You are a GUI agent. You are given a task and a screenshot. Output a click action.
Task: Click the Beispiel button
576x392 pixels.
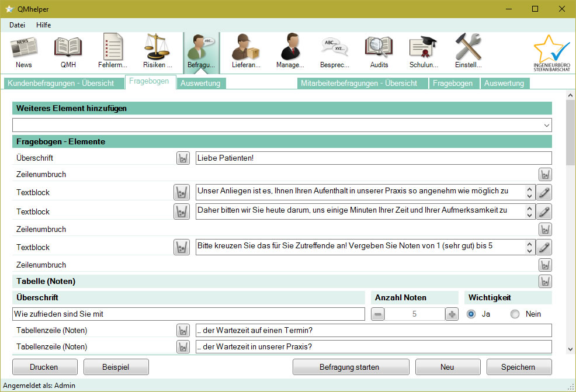[116, 367]
